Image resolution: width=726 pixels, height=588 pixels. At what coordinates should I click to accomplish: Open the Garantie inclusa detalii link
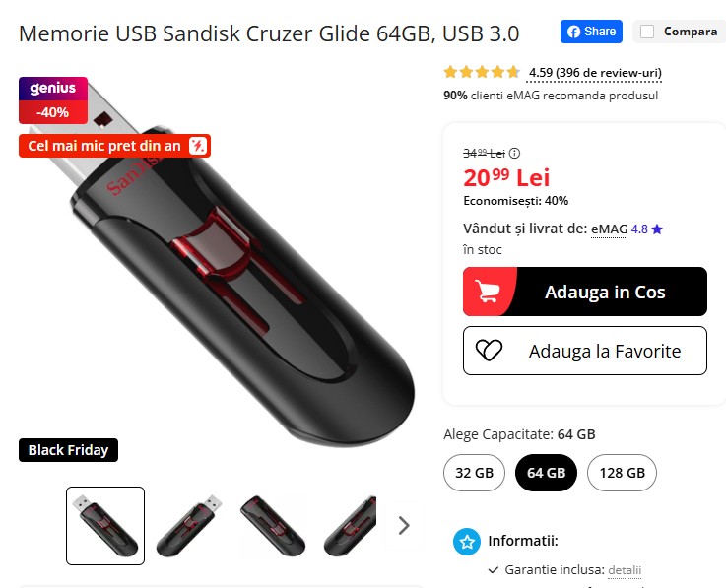coord(625,570)
